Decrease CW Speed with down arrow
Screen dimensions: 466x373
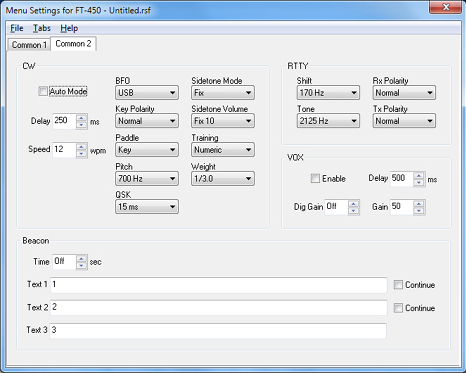(x=82, y=154)
